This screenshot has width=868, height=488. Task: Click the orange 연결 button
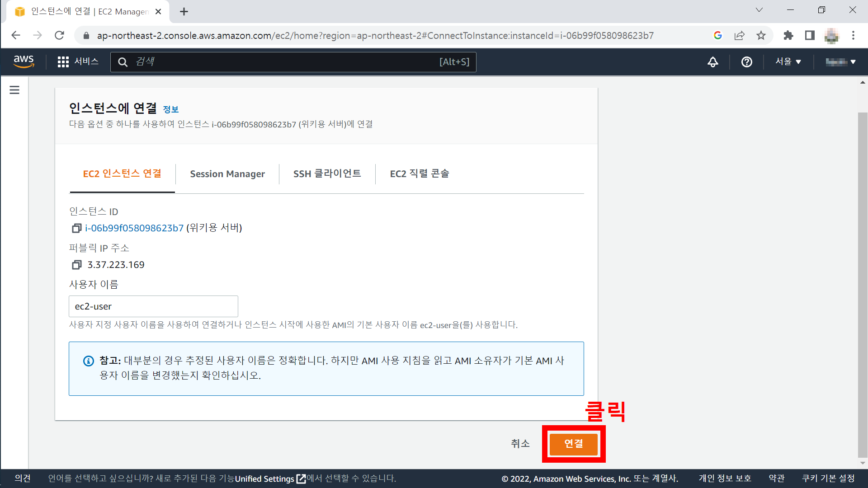coord(573,444)
